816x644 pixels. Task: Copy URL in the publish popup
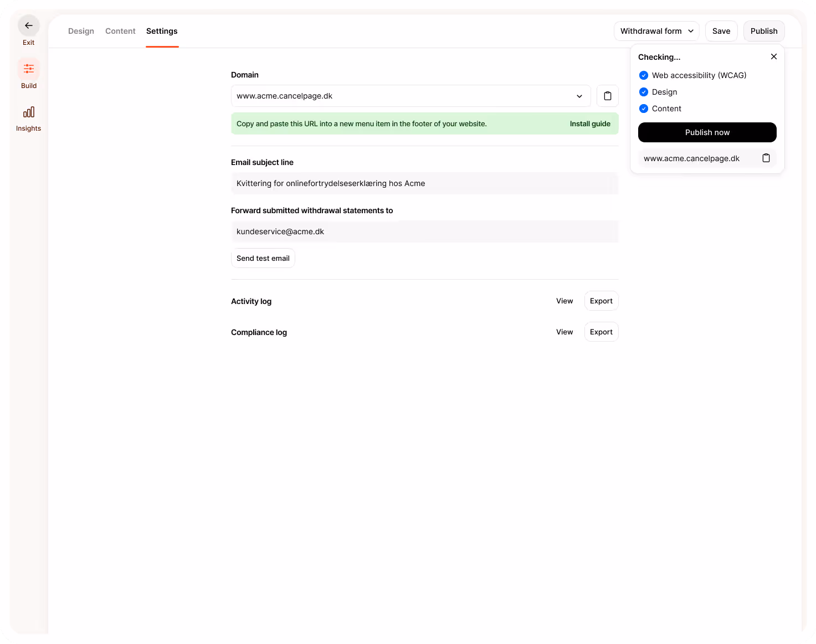(766, 158)
